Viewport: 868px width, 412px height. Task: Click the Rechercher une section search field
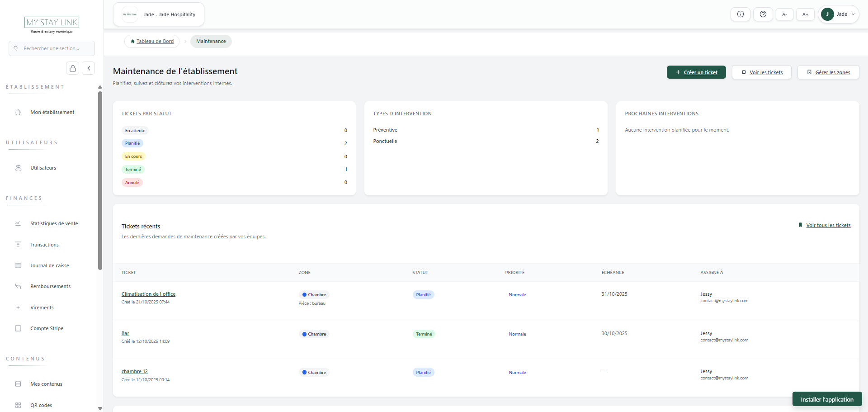[52, 48]
